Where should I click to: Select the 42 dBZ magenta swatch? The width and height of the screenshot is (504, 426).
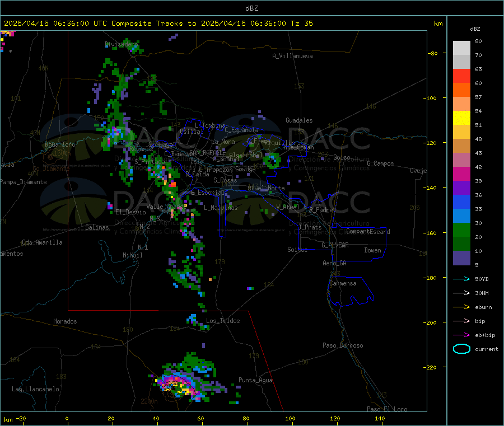(x=461, y=174)
